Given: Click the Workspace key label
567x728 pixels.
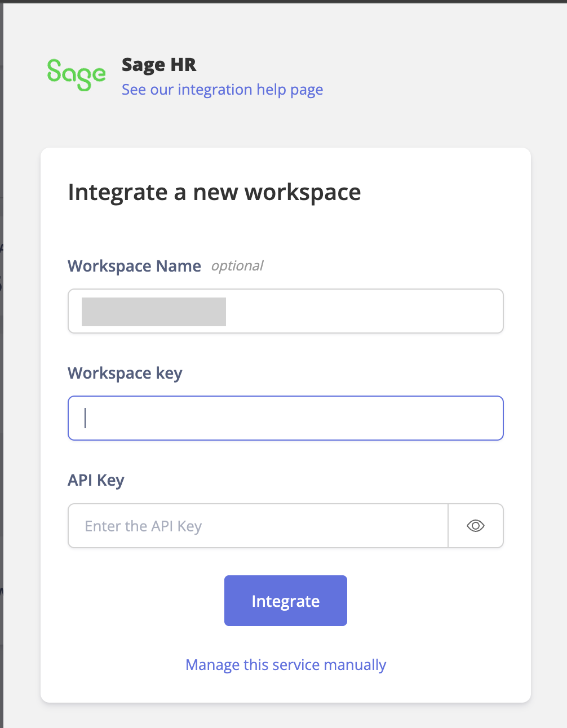Looking at the screenshot, I should (x=125, y=374).
